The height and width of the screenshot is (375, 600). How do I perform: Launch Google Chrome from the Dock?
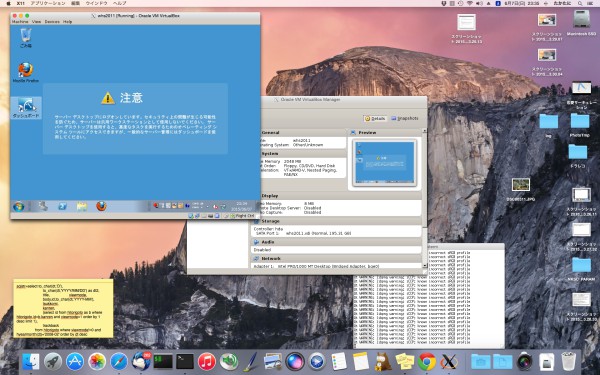[x=427, y=362]
